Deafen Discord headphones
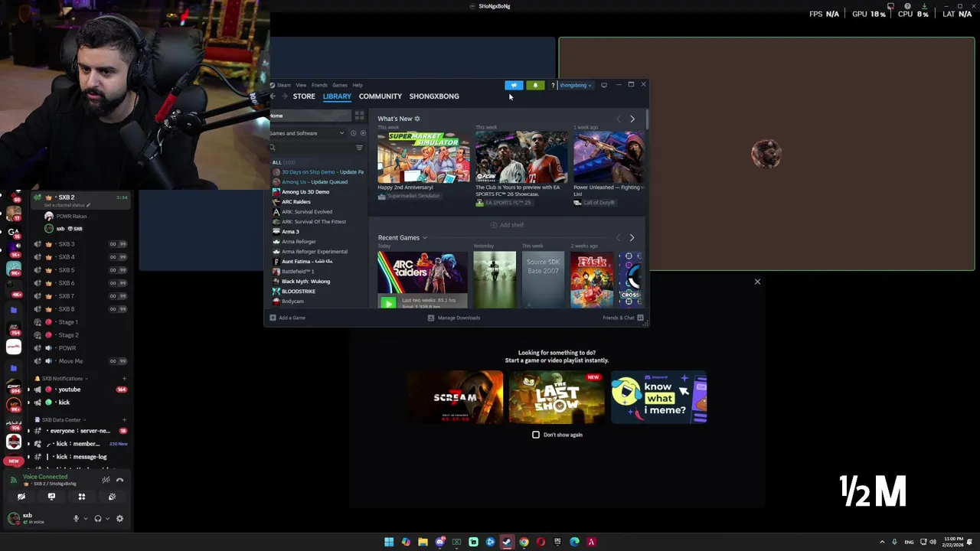 point(97,519)
